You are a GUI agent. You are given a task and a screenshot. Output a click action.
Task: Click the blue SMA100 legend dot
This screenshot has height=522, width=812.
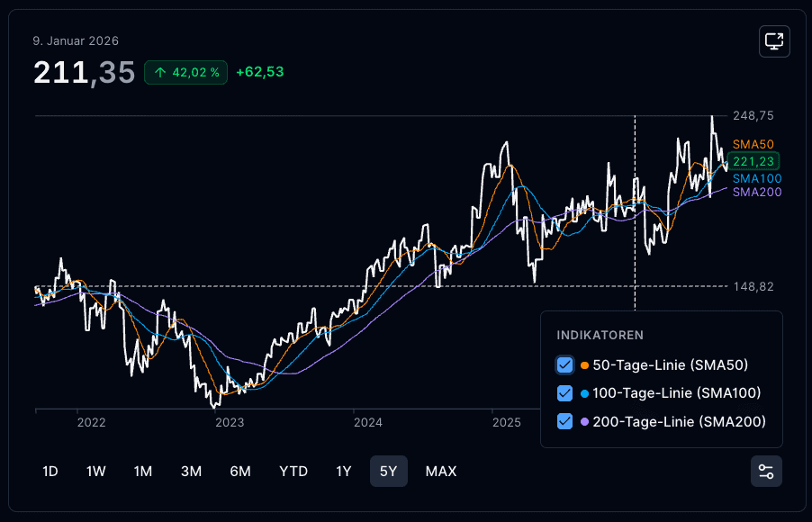coord(584,393)
